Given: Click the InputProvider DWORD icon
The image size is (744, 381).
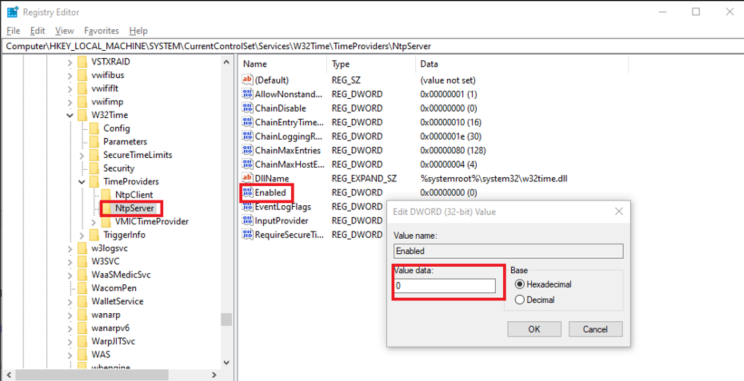Looking at the screenshot, I should pyautogui.click(x=248, y=221).
